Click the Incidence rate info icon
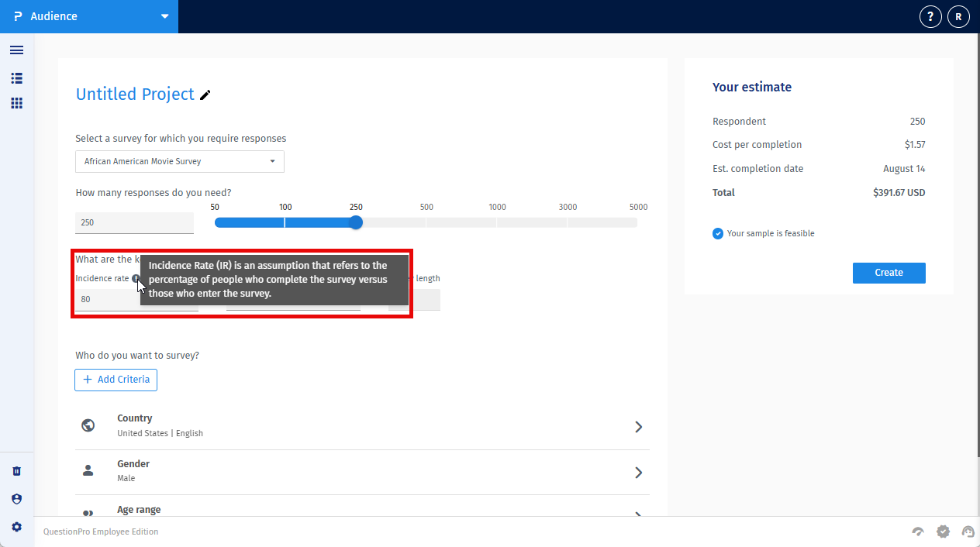 click(x=136, y=278)
